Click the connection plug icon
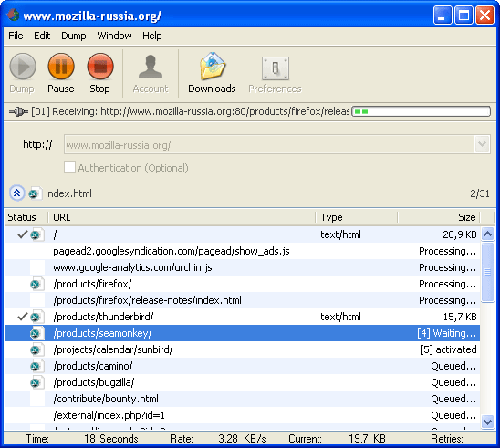 click(18, 112)
